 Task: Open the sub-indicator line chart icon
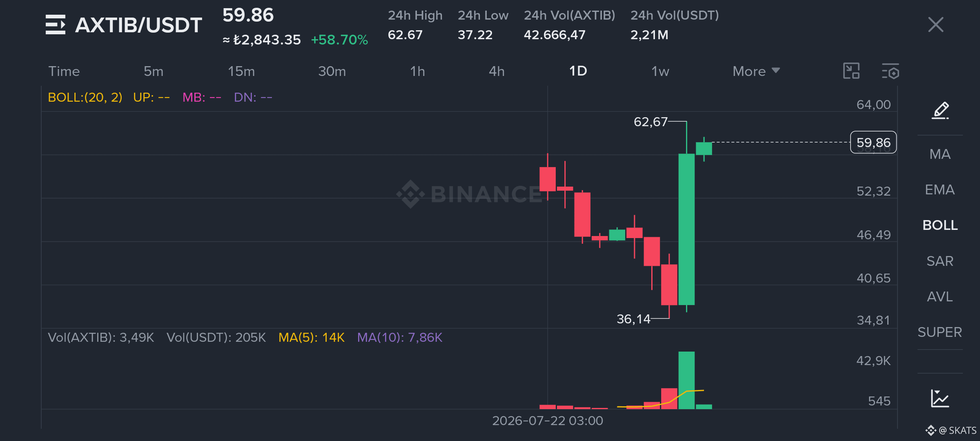(x=940, y=399)
